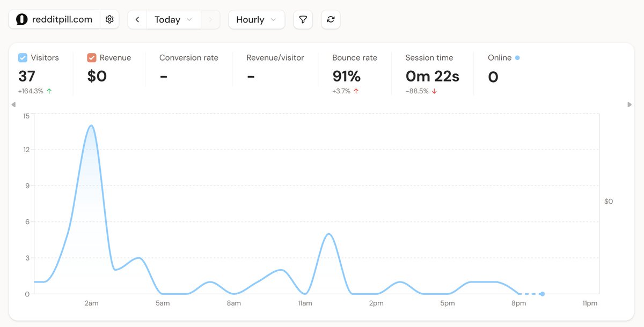
Task: Click the left scroll arrow beside metrics
Action: pos(13,105)
